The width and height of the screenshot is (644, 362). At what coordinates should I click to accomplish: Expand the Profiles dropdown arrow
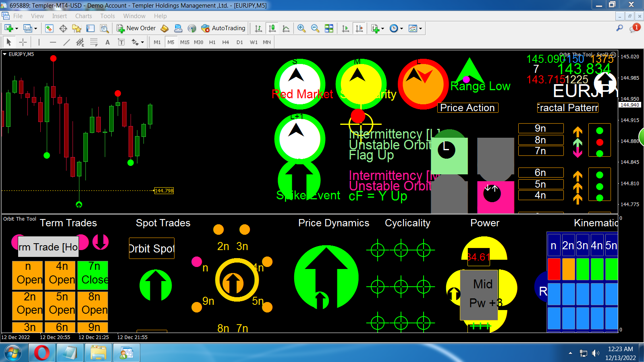coord(35,28)
